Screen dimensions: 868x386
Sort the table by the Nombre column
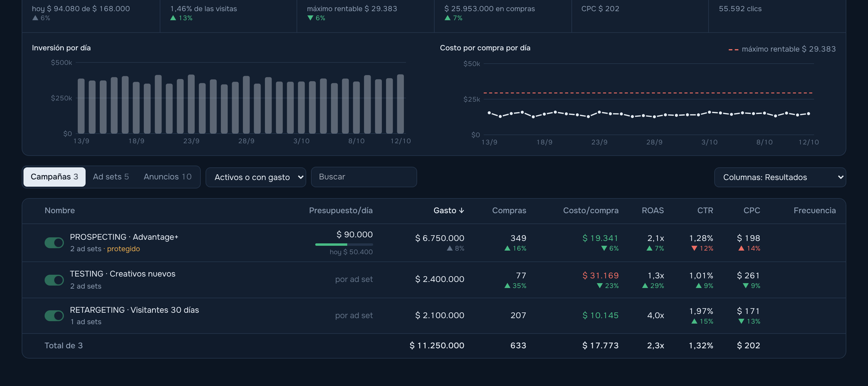tap(60, 211)
